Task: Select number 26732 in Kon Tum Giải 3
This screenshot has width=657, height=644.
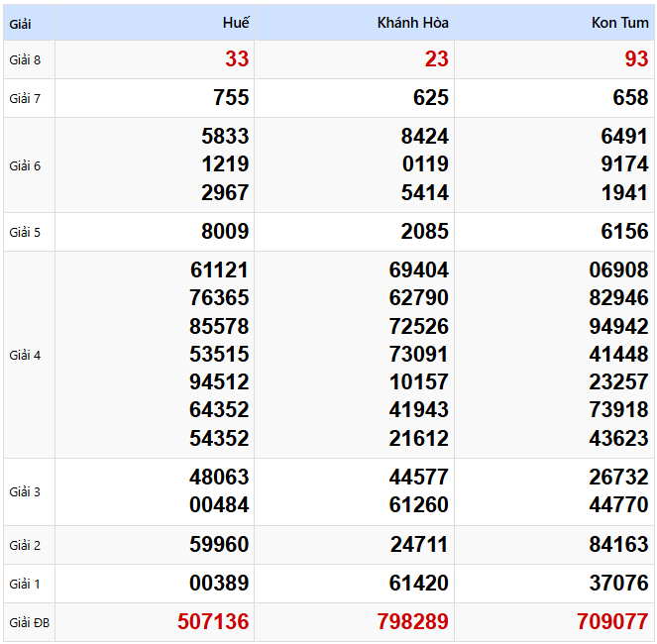Action: (618, 478)
